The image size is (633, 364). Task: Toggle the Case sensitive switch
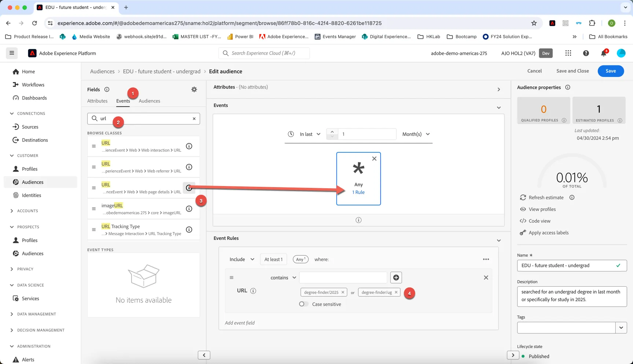(x=303, y=304)
